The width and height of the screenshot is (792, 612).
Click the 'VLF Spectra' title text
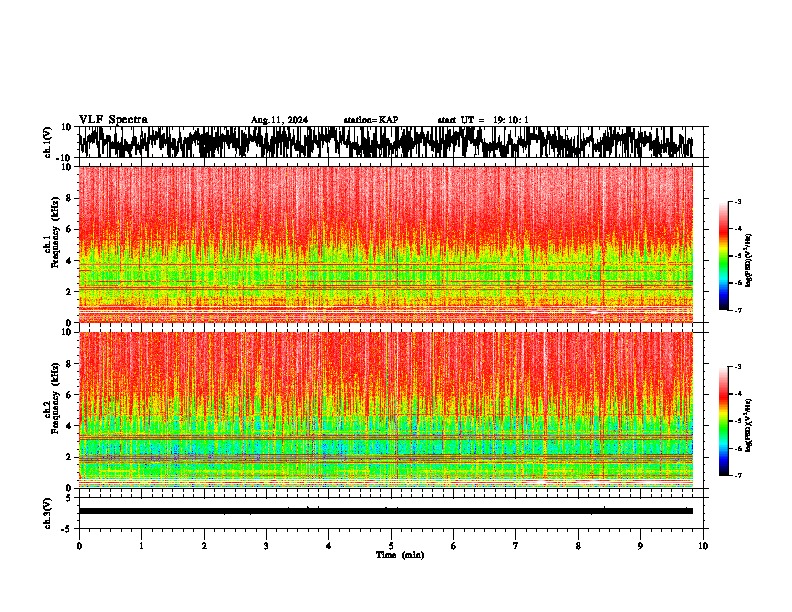pos(113,120)
